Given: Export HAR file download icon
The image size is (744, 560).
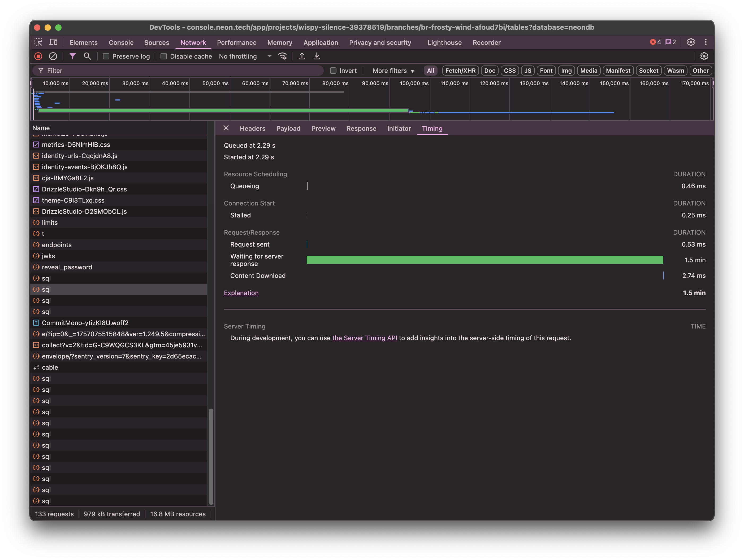Looking at the screenshot, I should click(x=317, y=56).
